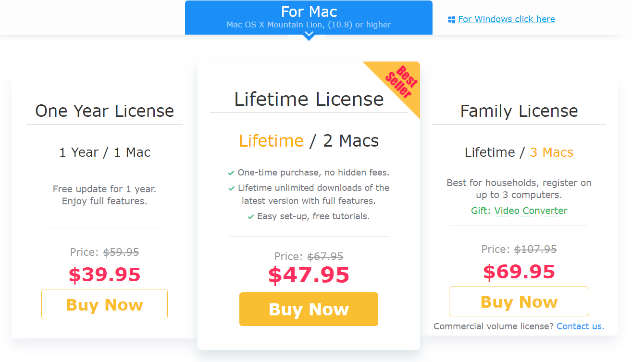Buy the Family License now
This screenshot has height=362, width=644.
519,301
